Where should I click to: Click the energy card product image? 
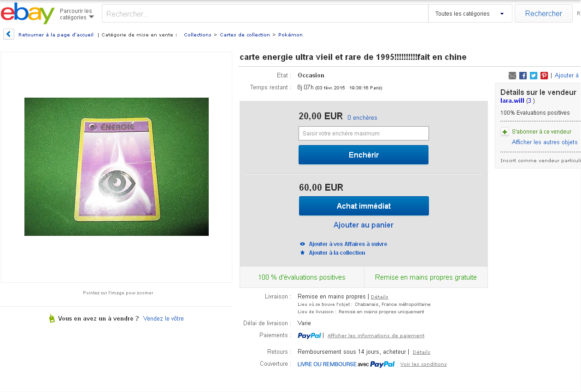click(117, 167)
